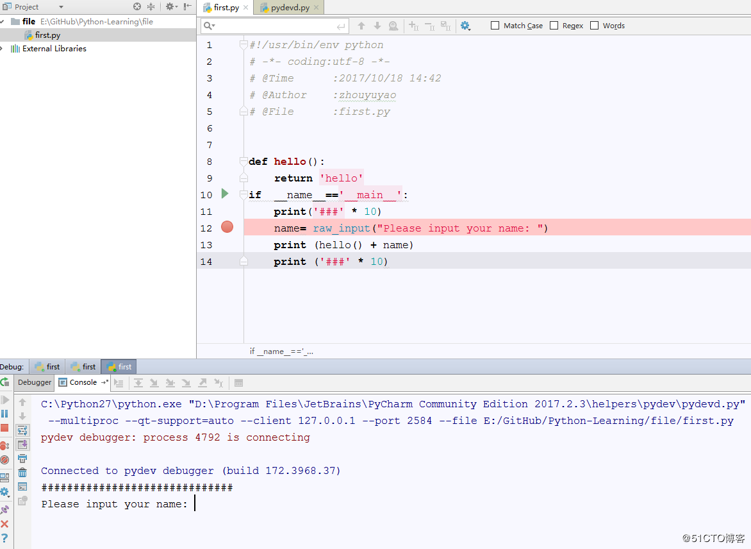Click green run arrow at line 10
Viewport: 751px width, 549px height.
tap(225, 194)
